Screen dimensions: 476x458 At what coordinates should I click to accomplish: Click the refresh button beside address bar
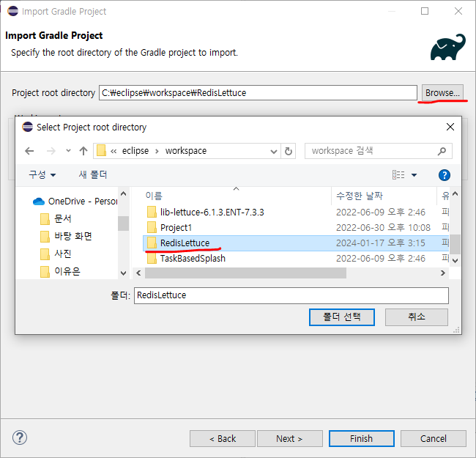[289, 151]
